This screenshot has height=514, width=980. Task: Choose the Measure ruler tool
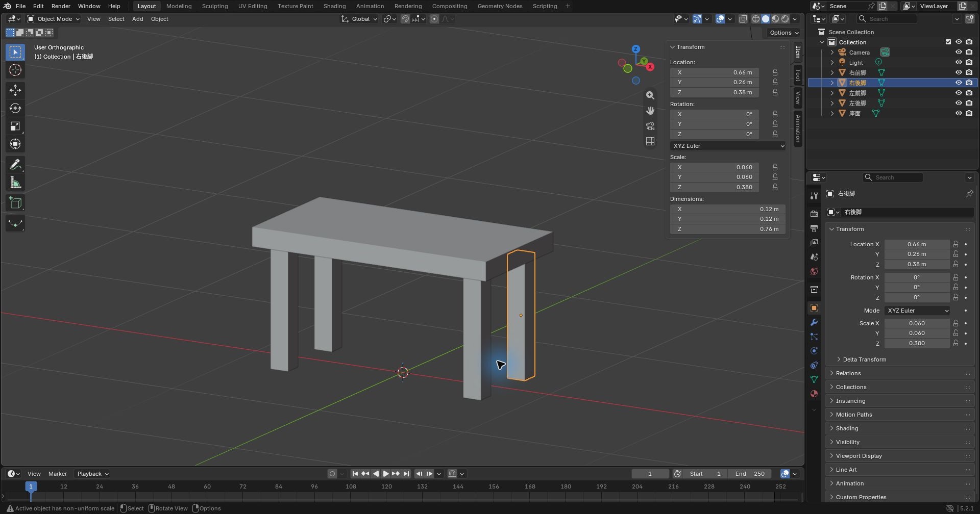15,183
